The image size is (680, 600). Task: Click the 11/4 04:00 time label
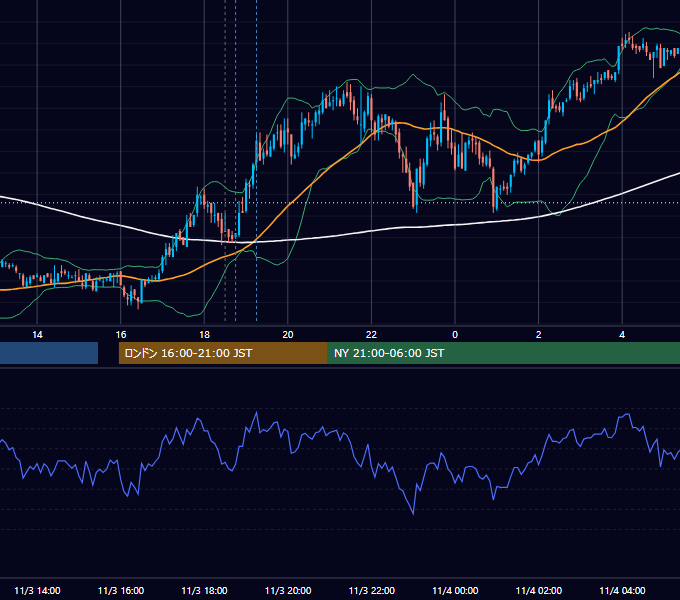(622, 590)
